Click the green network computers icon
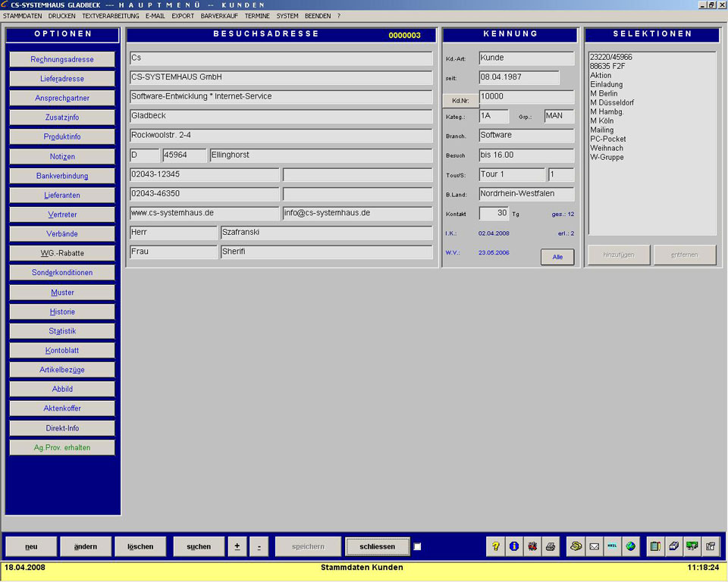The image size is (728, 582). tap(692, 546)
